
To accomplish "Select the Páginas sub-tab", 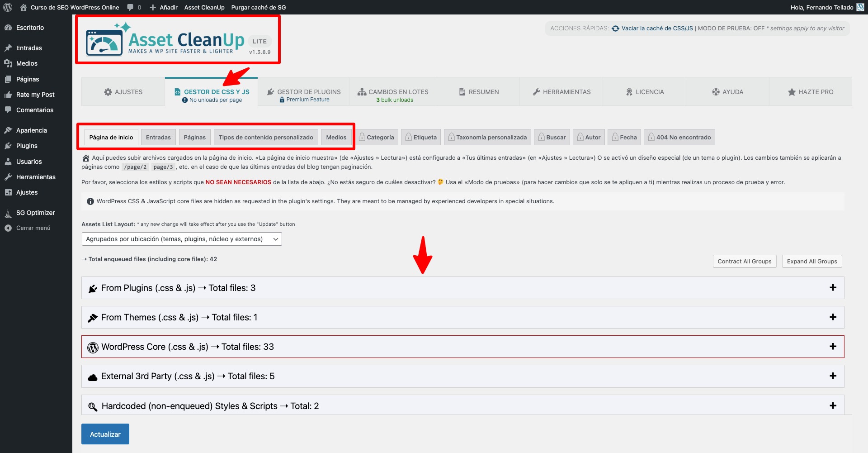I will pyautogui.click(x=194, y=137).
